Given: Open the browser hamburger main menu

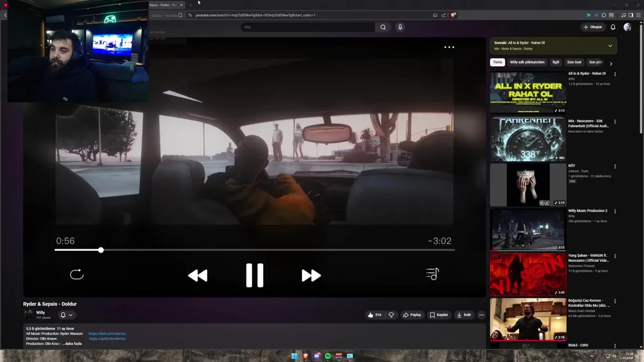Looking at the screenshot, I should 638,15.
